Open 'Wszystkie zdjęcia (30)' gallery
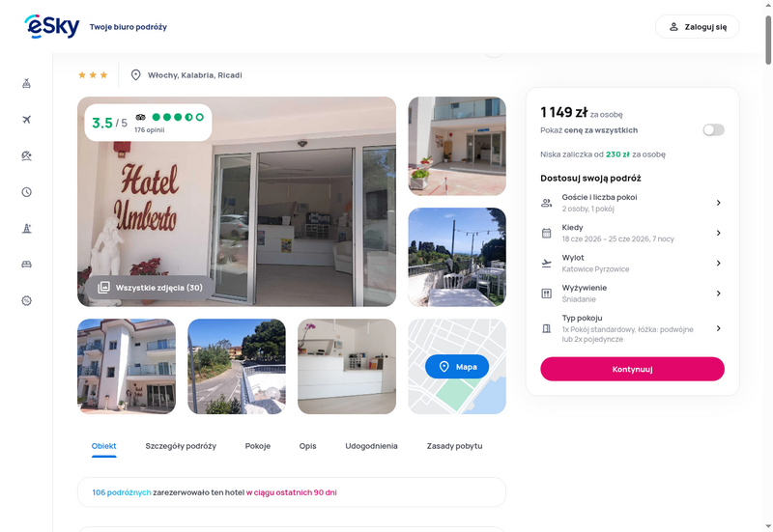Screen dimensions: 773x532 click(x=150, y=288)
